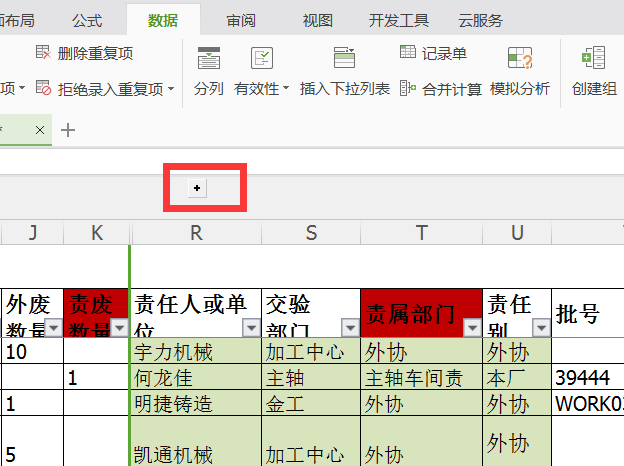
Task: Switch to the 审阅 ribbon tab
Action: (x=240, y=20)
